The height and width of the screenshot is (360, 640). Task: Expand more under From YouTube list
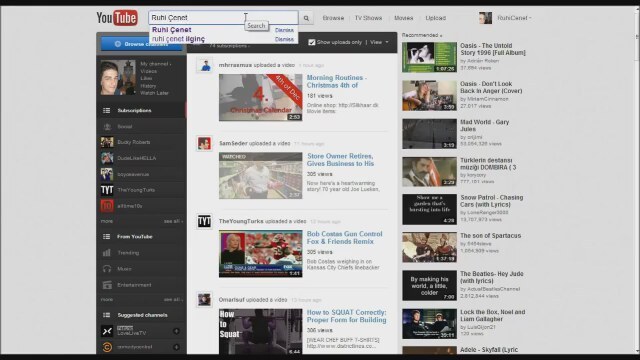(x=107, y=300)
